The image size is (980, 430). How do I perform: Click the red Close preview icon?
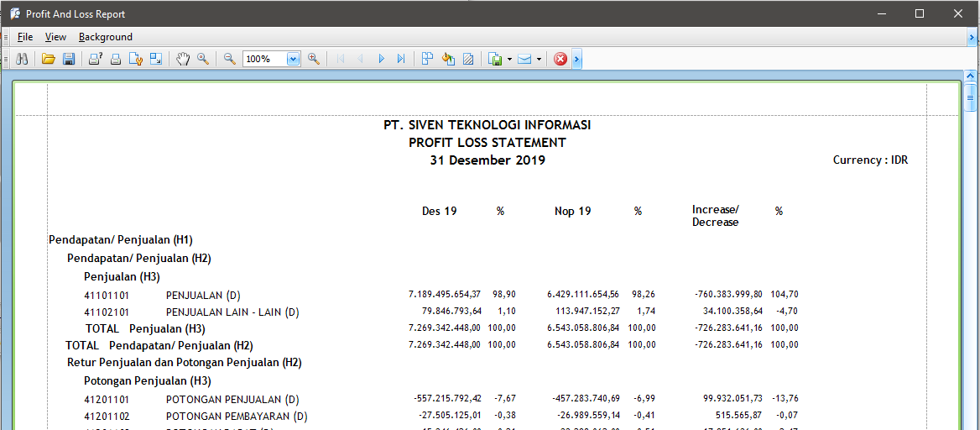tap(560, 59)
